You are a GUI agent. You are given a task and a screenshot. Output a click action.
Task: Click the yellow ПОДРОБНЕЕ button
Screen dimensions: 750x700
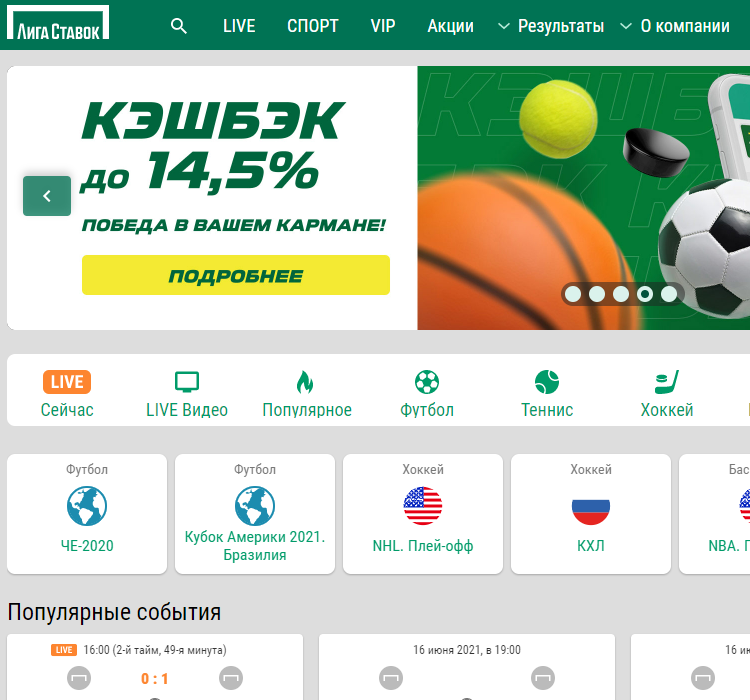tap(236, 275)
